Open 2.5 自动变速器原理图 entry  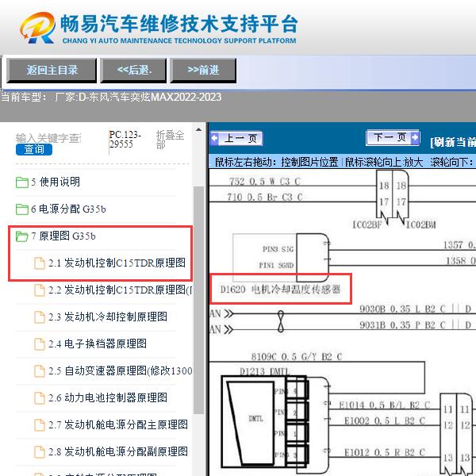[121, 371]
